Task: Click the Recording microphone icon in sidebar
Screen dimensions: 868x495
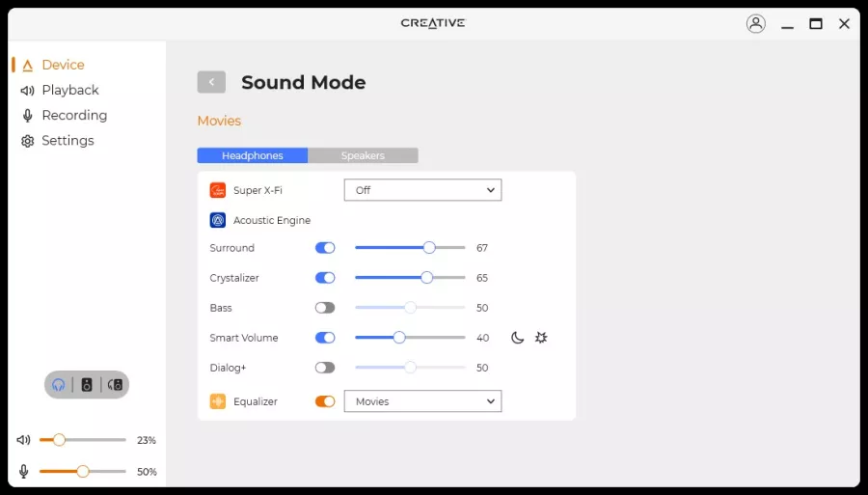Action: point(27,115)
